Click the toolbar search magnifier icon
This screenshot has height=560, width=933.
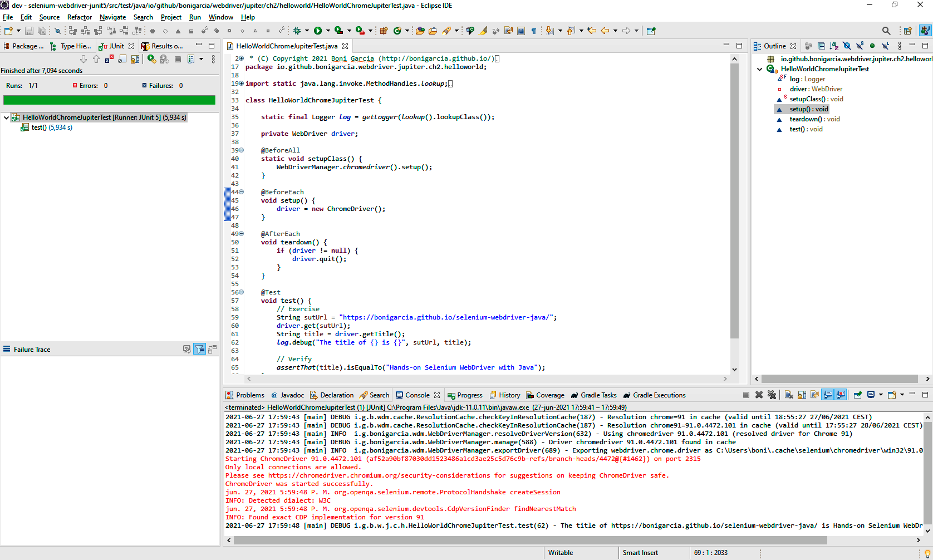(886, 31)
